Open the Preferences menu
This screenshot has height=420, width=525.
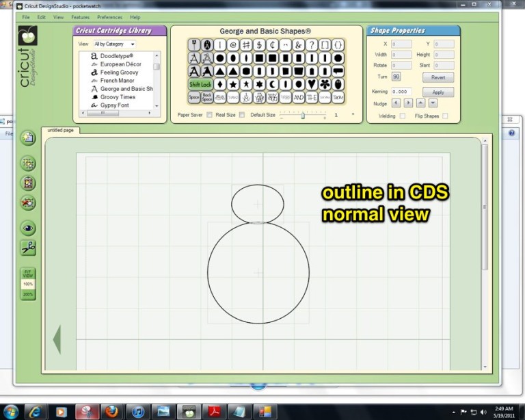coord(109,16)
